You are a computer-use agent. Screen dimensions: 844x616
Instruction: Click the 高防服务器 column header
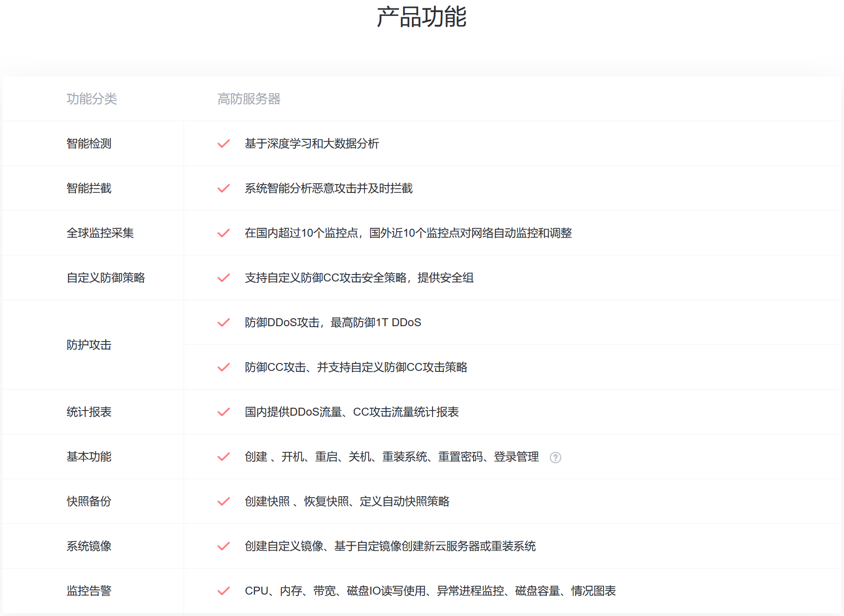[x=249, y=99]
